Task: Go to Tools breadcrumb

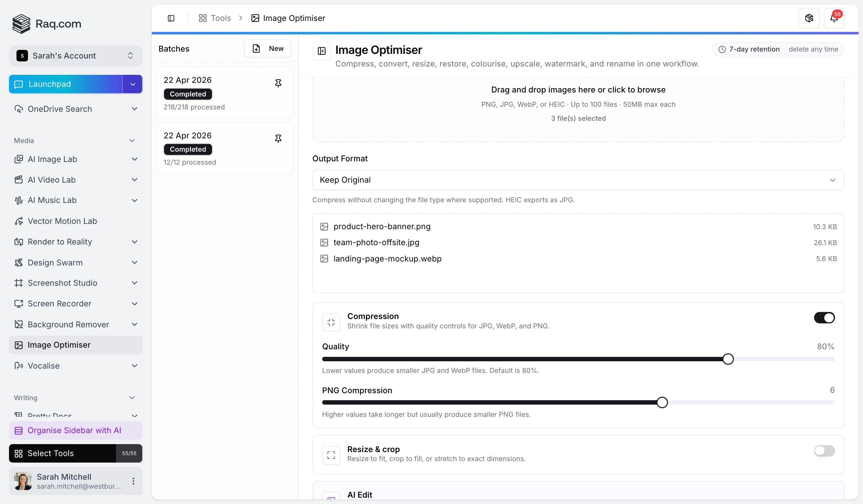Action: click(x=215, y=18)
